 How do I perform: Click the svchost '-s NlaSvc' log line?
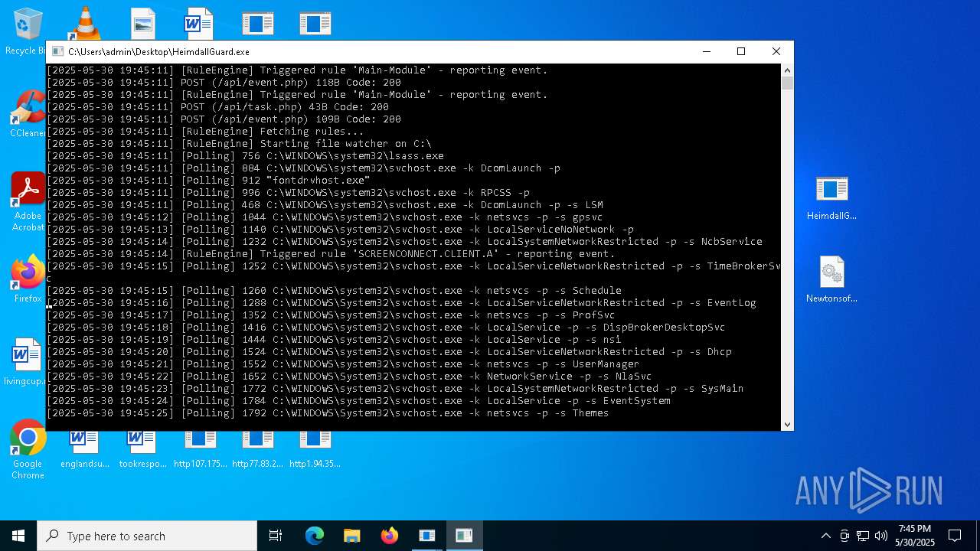(x=349, y=377)
